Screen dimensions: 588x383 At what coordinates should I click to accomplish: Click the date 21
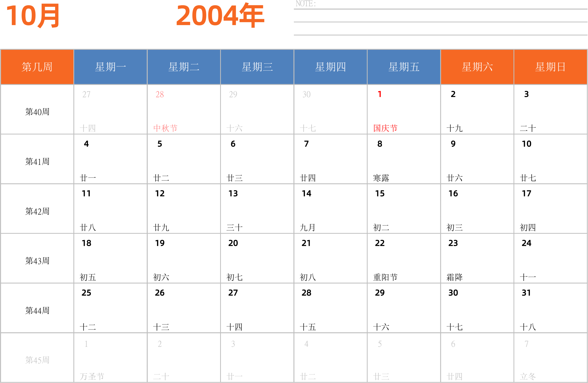(306, 243)
